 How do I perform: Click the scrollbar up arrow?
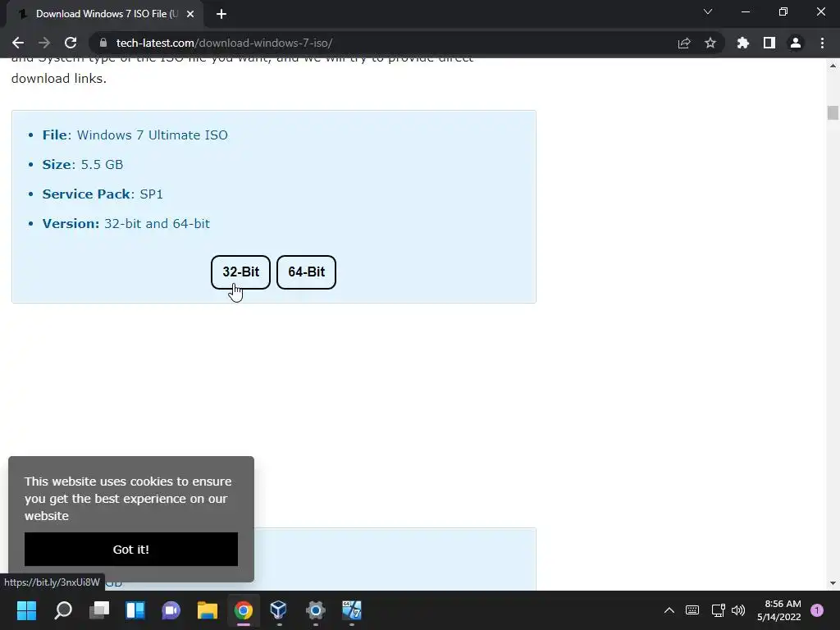[x=833, y=66]
